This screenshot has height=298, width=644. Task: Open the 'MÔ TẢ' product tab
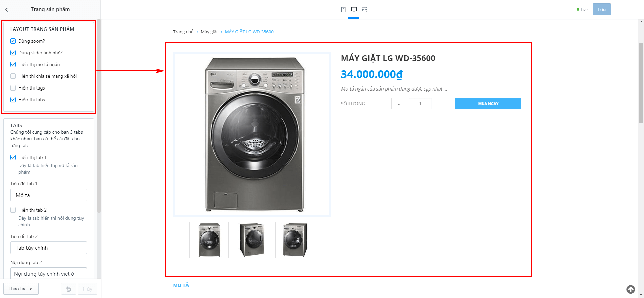(181, 285)
